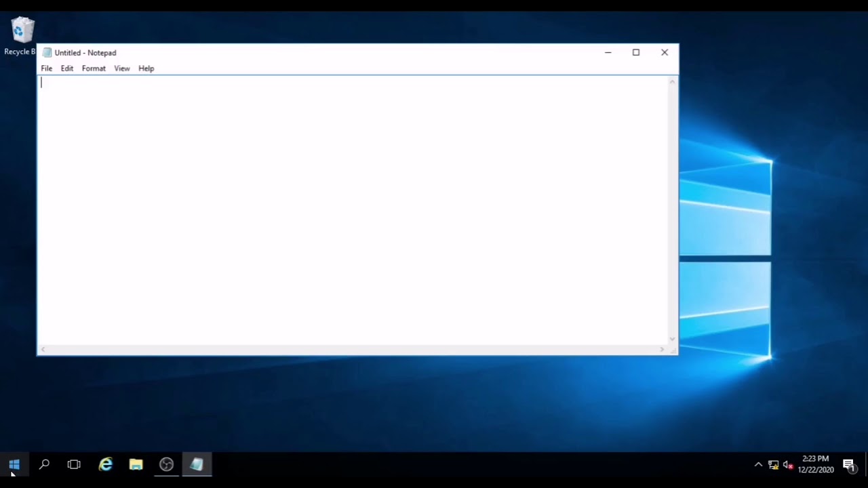This screenshot has width=868, height=488.
Task: Click inside the Notepad text area
Action: point(353,210)
